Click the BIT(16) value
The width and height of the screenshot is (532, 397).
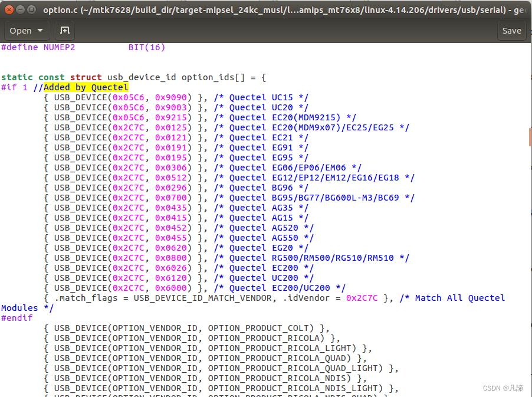point(147,47)
